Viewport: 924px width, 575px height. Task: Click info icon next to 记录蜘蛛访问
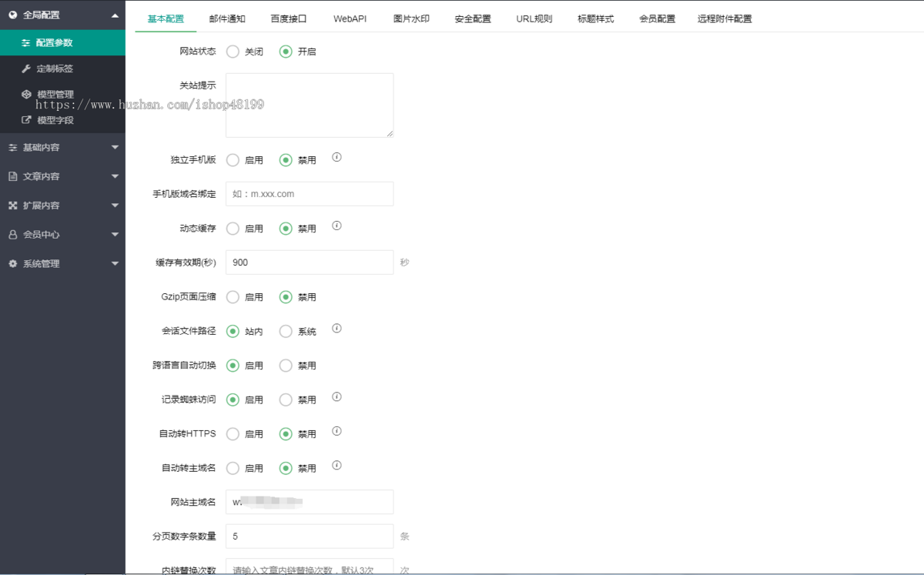click(336, 396)
